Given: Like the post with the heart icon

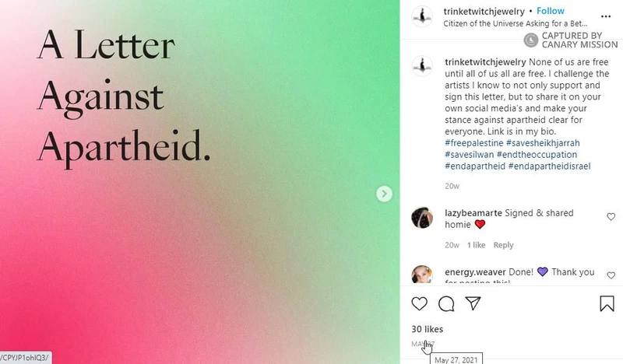Looking at the screenshot, I should 419,303.
